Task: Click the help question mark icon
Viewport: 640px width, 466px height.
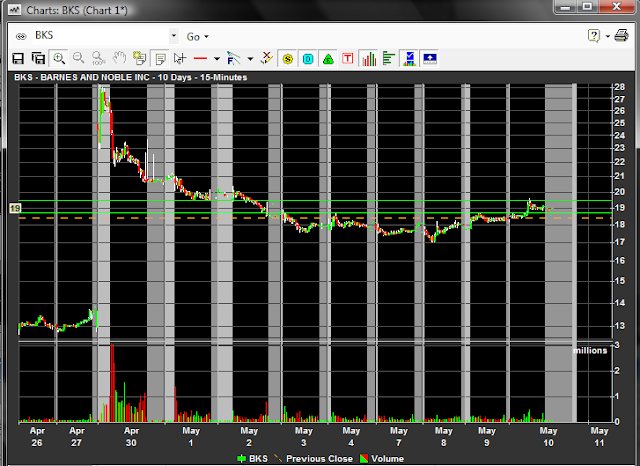Action: coord(594,36)
